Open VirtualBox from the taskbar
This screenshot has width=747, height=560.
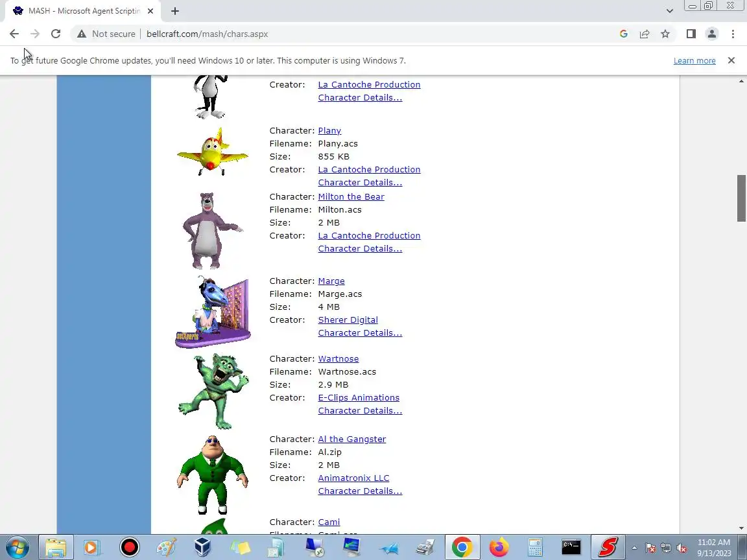pyautogui.click(x=203, y=547)
